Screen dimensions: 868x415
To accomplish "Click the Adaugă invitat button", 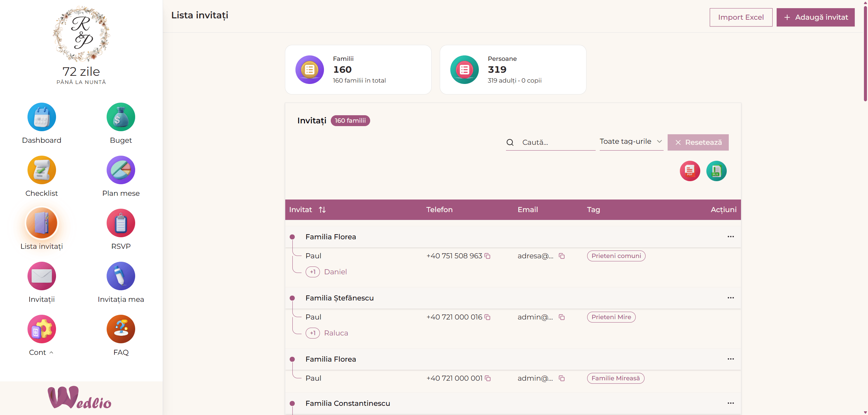I will [x=815, y=17].
